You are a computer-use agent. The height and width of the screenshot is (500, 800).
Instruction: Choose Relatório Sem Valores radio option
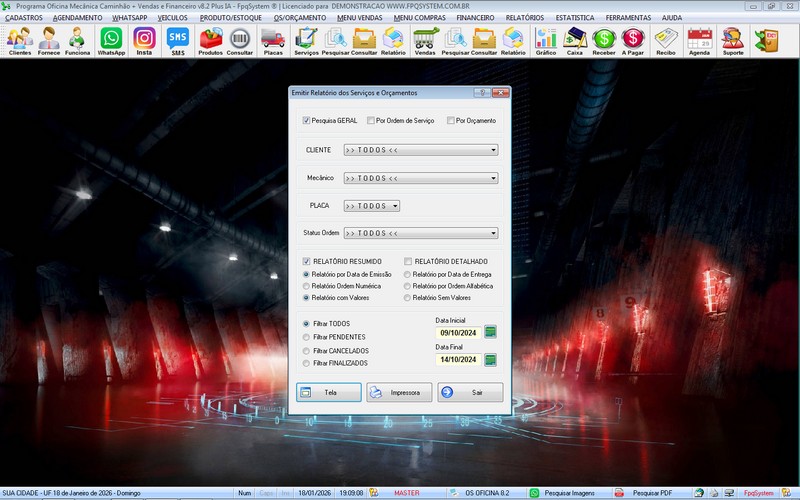pyautogui.click(x=407, y=298)
